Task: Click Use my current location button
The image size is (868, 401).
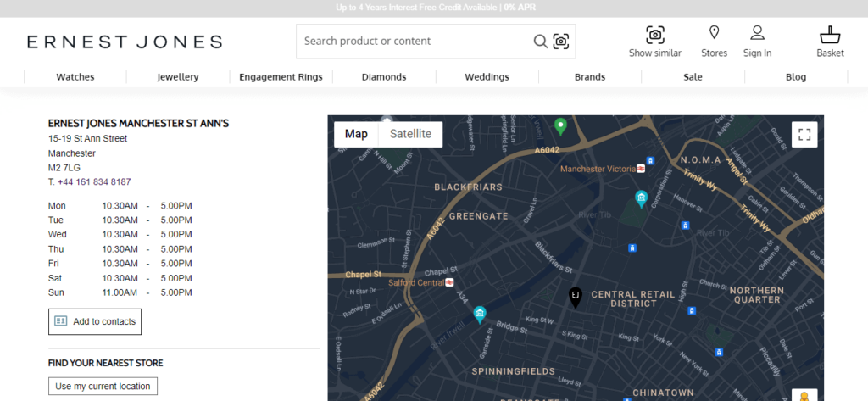Action: point(103,386)
